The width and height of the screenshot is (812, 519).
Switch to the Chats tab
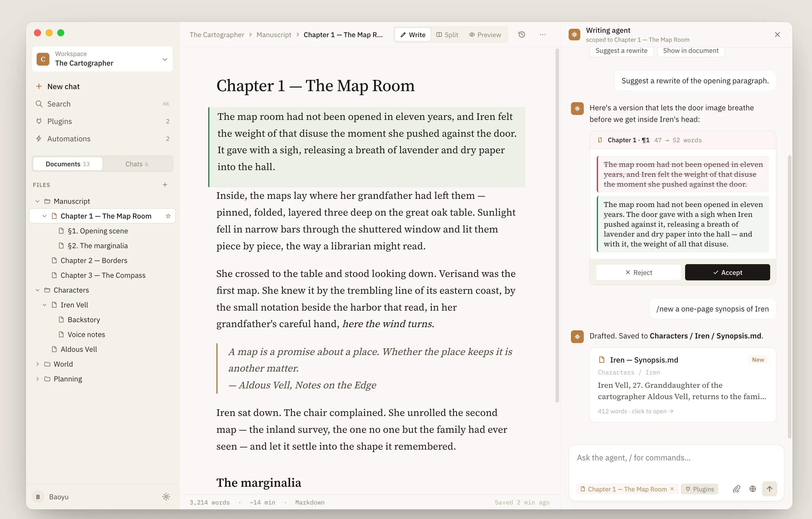point(137,164)
